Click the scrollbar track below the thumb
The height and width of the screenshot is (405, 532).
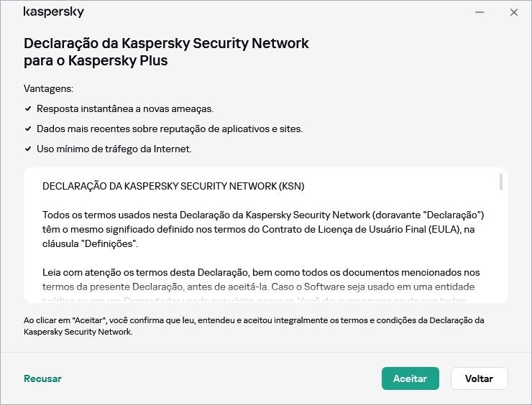point(500,244)
